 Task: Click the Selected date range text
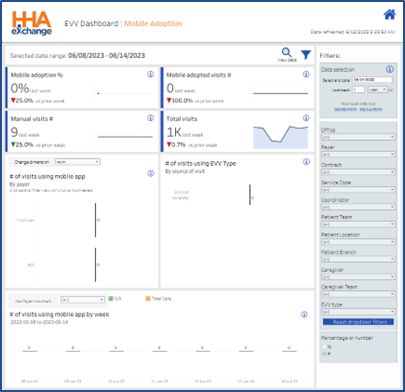click(x=77, y=56)
